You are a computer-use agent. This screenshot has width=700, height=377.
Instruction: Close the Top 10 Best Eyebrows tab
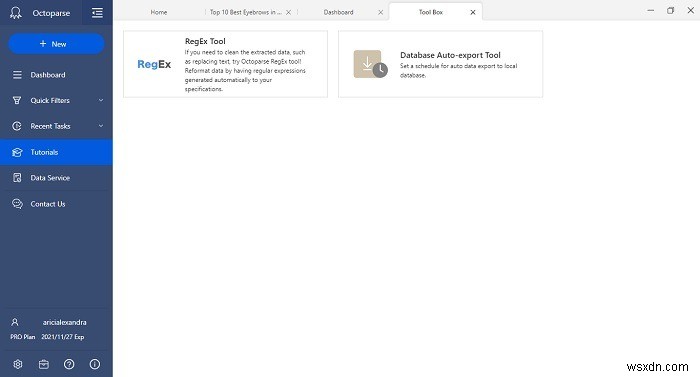tap(288, 13)
